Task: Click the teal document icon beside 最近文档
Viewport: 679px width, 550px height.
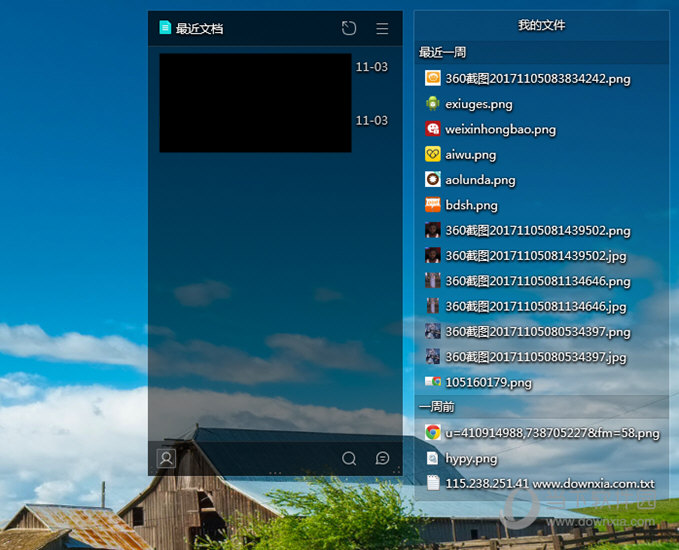Action: (x=165, y=27)
